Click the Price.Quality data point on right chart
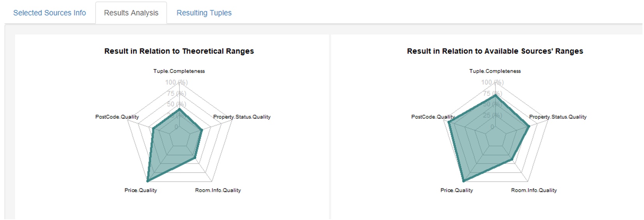Viewport: 644px width, 220px height. coord(464,181)
